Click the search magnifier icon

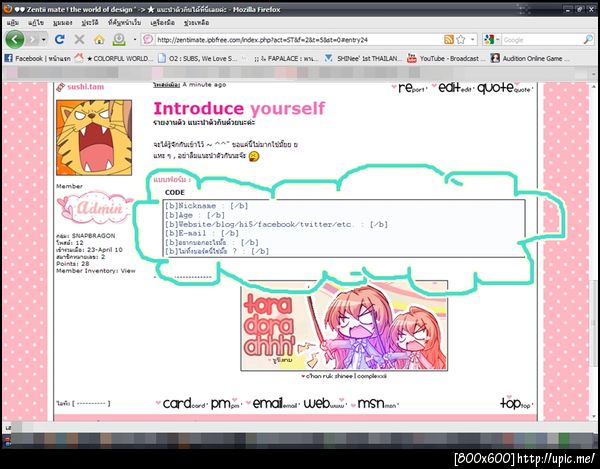pyautogui.click(x=588, y=39)
